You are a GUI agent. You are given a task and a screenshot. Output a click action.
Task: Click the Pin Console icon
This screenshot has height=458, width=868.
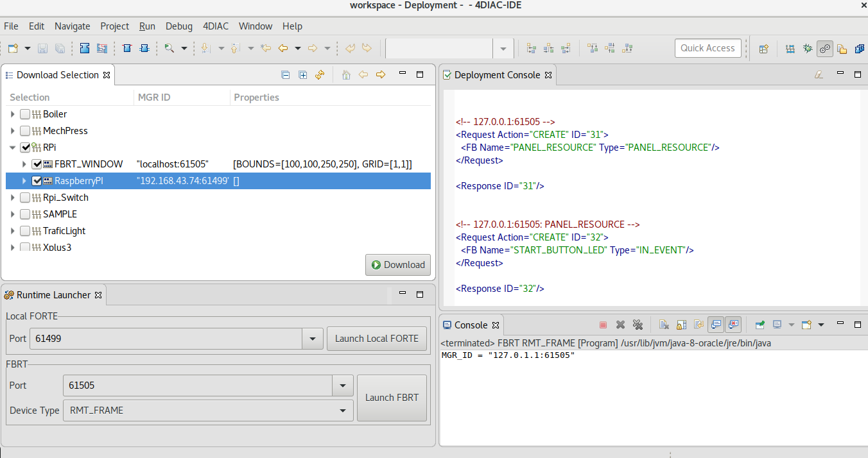coord(759,325)
